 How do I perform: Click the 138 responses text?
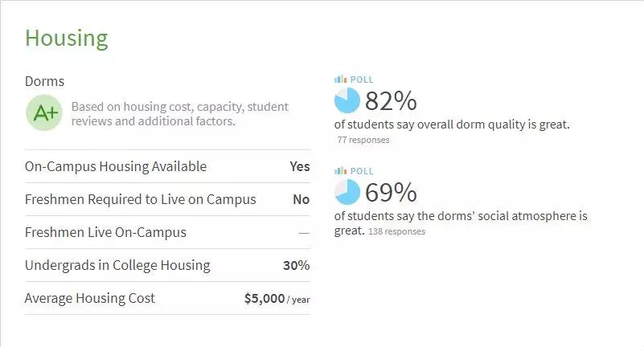396,231
